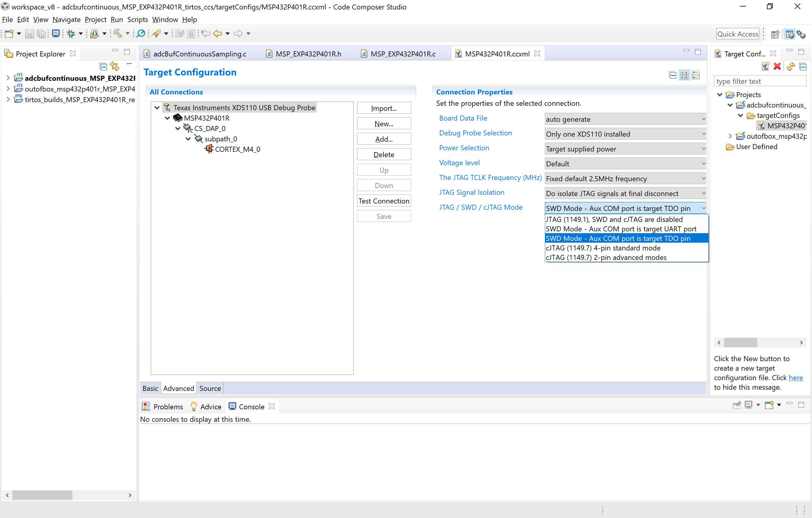Click the yellow Back navigation arrow

[218, 33]
